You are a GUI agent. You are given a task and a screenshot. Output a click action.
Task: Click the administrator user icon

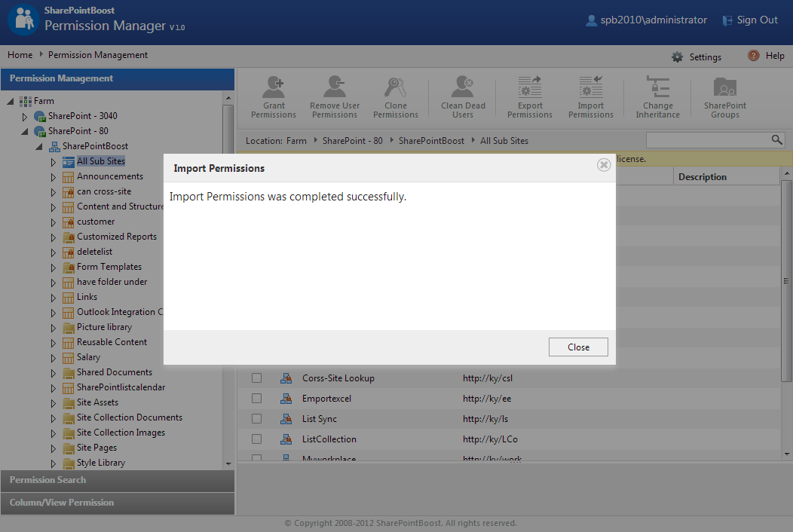point(591,20)
